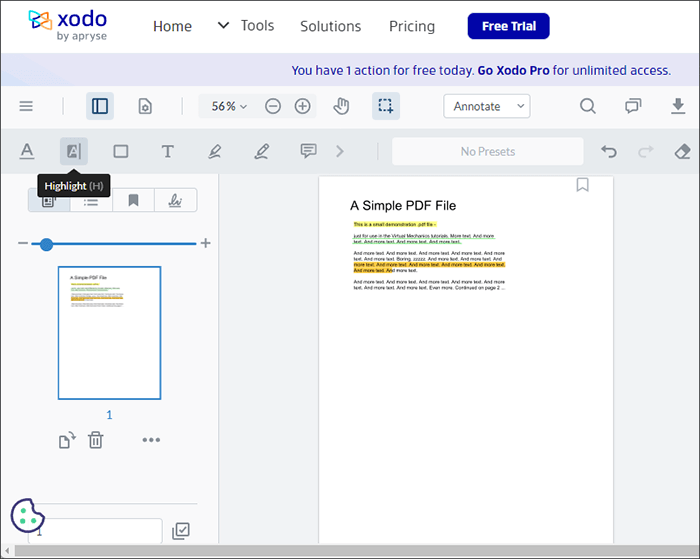Click the Xodo by apryse logo
Viewport: 700px width, 559px height.
pos(68,25)
